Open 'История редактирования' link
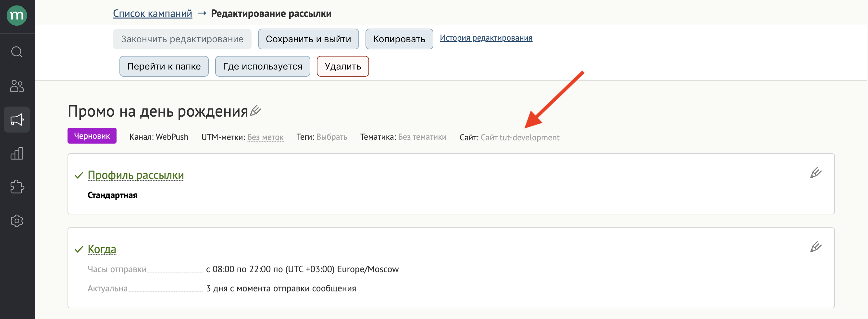The width and height of the screenshot is (868, 319). click(x=486, y=38)
